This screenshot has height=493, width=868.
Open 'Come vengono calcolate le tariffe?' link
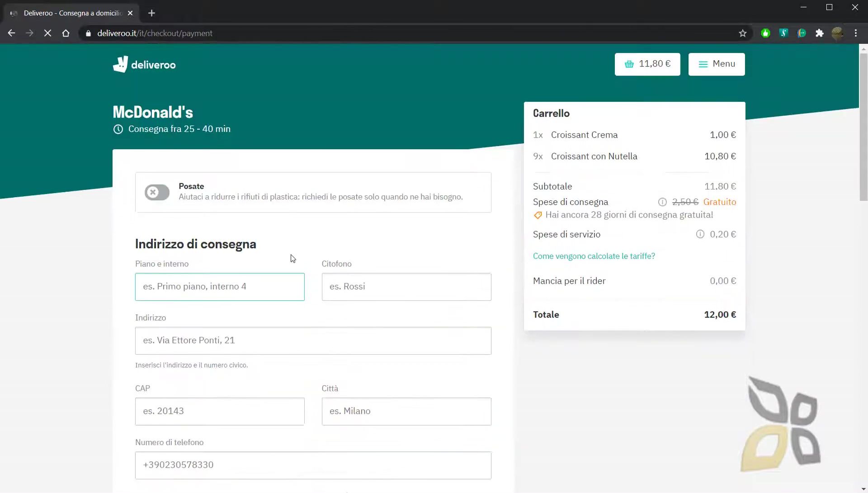click(x=594, y=256)
